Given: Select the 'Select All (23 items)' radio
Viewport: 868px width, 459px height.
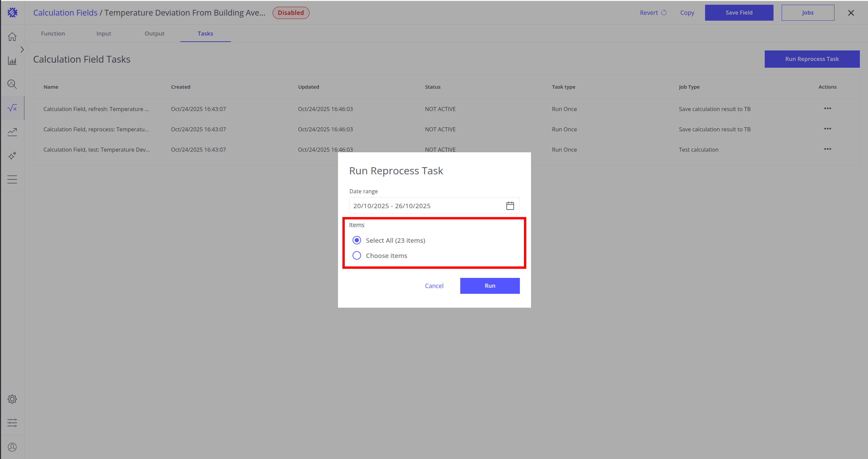Looking at the screenshot, I should point(357,240).
